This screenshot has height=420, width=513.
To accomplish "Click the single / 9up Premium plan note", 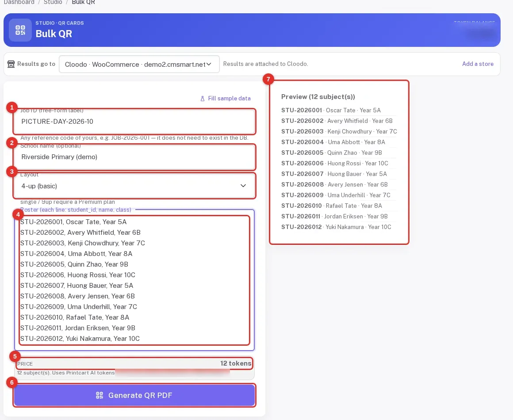I will coord(67,202).
